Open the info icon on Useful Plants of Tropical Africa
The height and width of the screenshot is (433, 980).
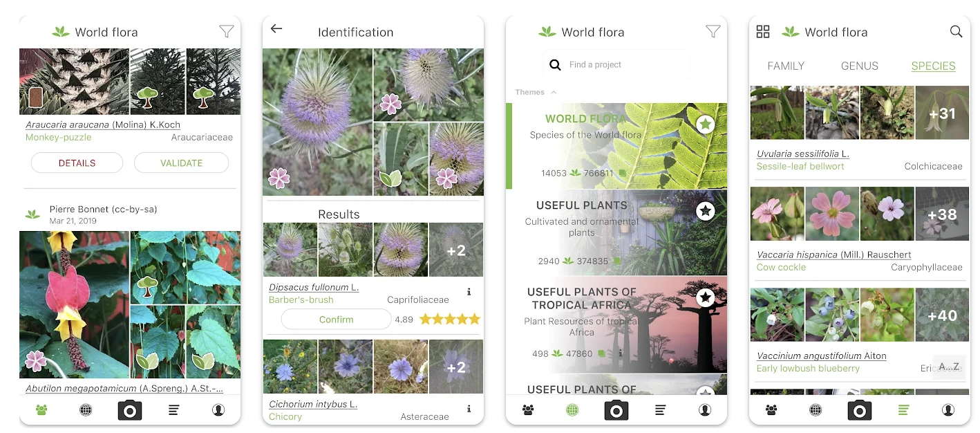[x=620, y=353]
